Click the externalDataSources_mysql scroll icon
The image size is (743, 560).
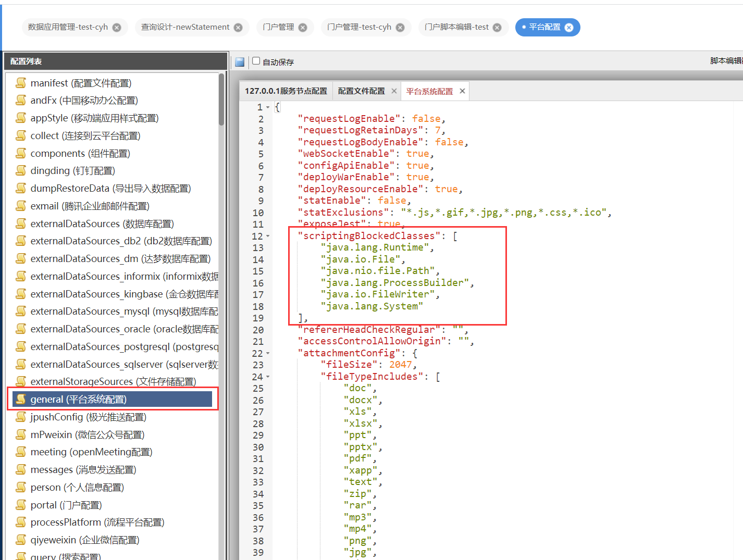point(21,311)
